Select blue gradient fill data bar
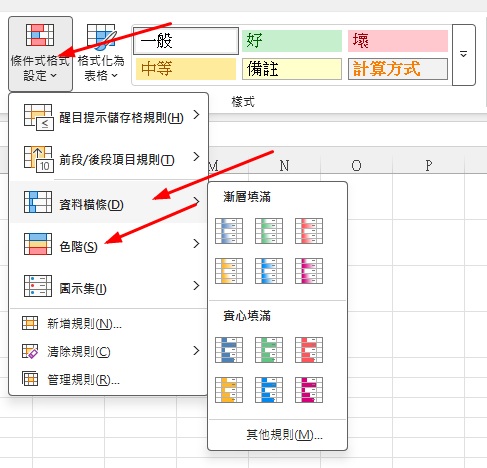The image size is (487, 468). point(229,231)
